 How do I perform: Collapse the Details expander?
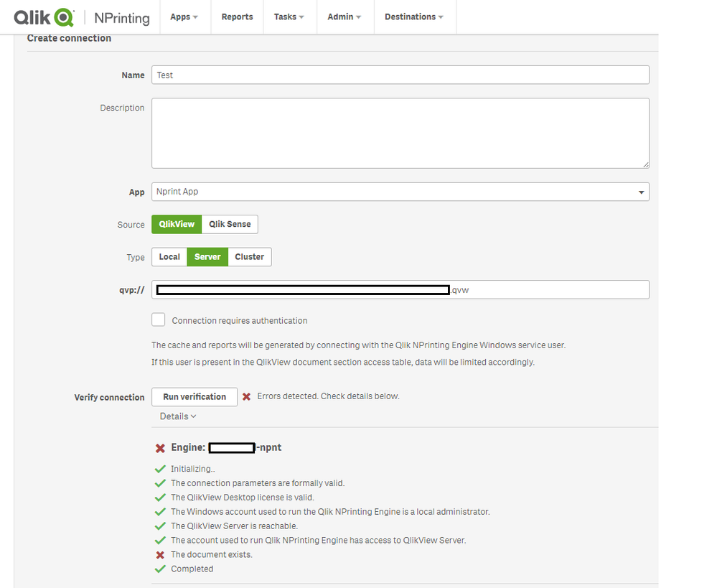tap(178, 416)
